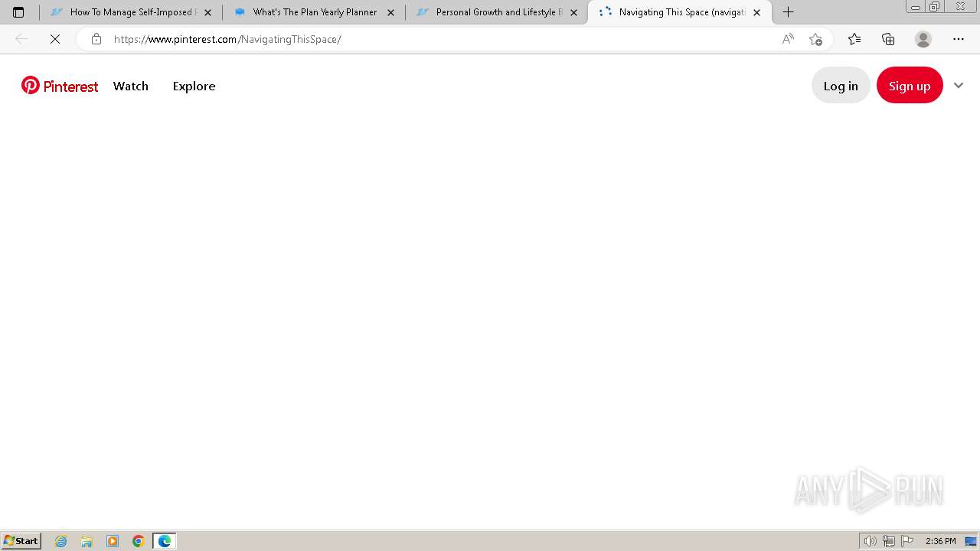View site information lock icon

click(96, 39)
